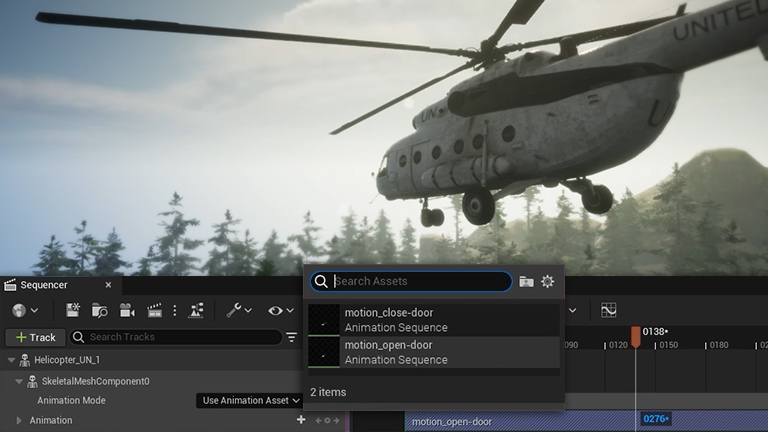Select the motion_open-door animation section in timeline

pyautogui.click(x=586, y=422)
